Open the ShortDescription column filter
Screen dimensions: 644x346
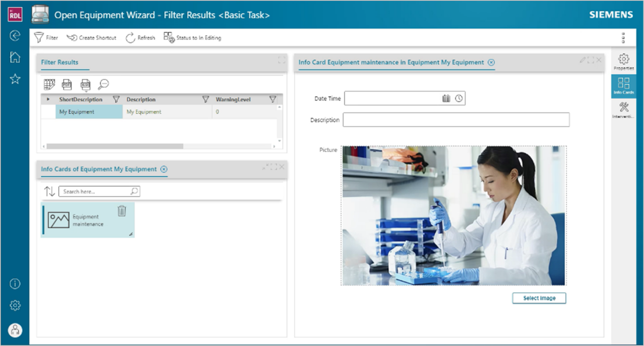(x=116, y=99)
